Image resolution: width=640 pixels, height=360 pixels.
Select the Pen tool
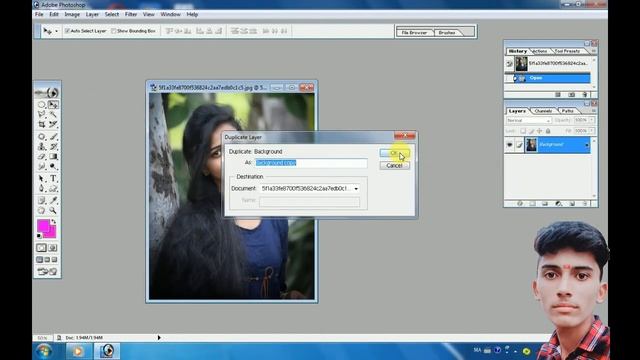coord(42,188)
